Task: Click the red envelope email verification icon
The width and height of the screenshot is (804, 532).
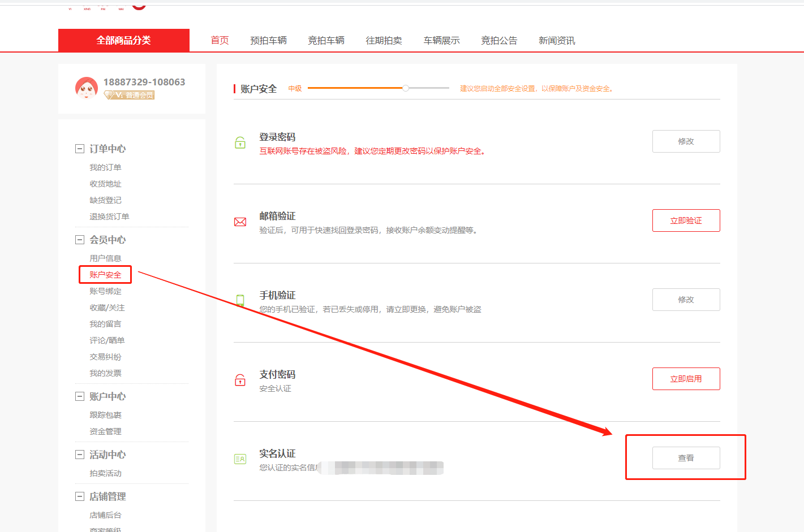Action: click(x=240, y=222)
